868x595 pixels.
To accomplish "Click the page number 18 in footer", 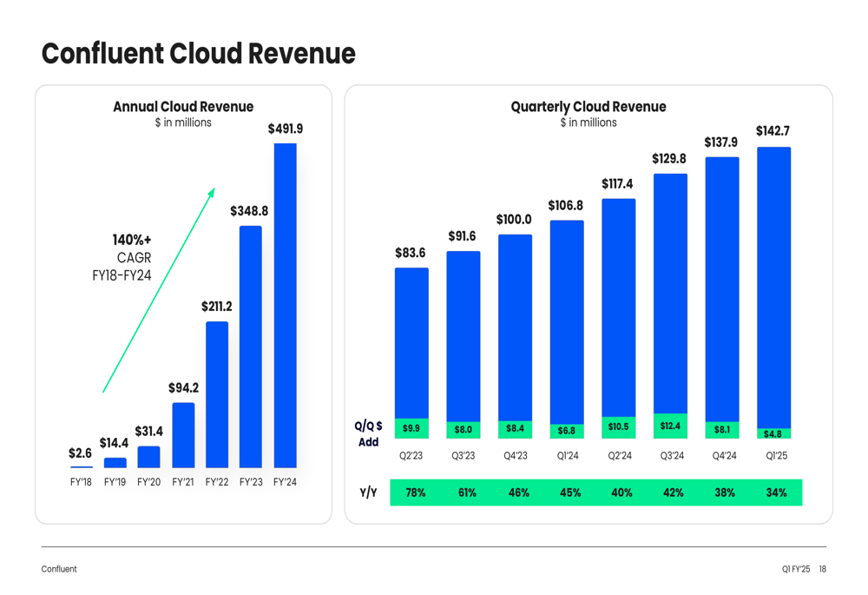I will (822, 569).
